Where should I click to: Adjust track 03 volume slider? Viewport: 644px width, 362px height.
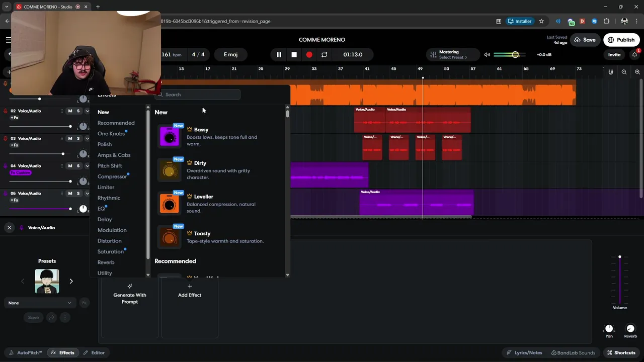click(x=63, y=154)
